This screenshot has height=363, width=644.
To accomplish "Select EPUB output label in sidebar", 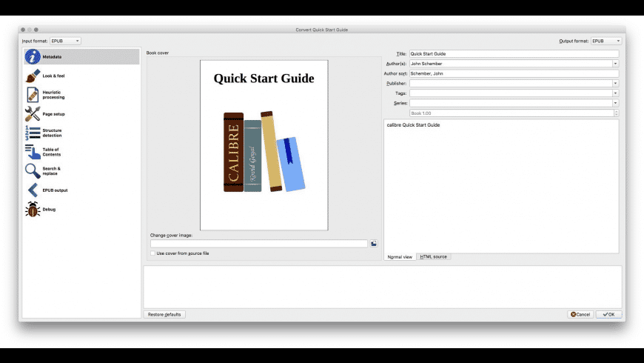I will [55, 190].
